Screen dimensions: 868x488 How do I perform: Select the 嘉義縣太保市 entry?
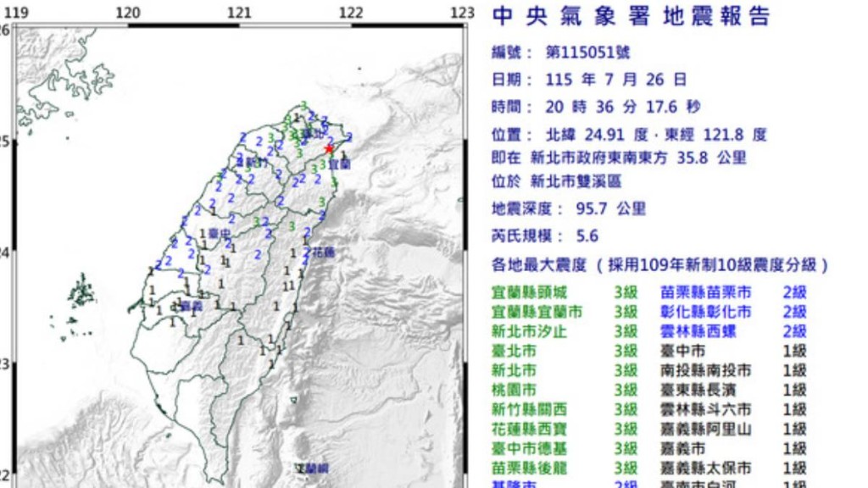733,468
